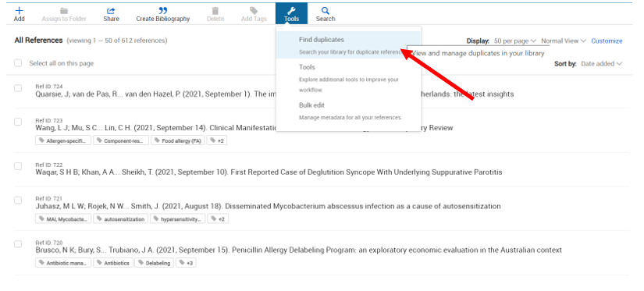The width and height of the screenshot is (644, 291).
Task: Open the Date added sort dropdown
Action: click(601, 64)
